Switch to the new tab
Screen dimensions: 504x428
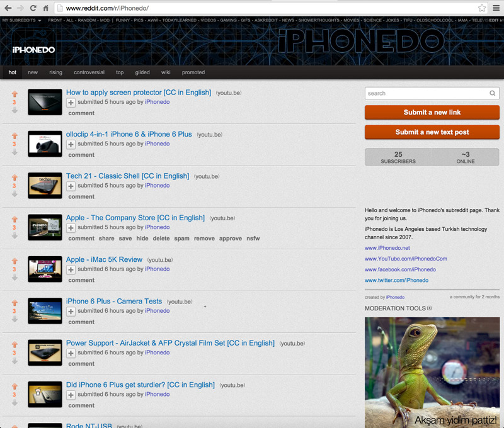pyautogui.click(x=33, y=72)
